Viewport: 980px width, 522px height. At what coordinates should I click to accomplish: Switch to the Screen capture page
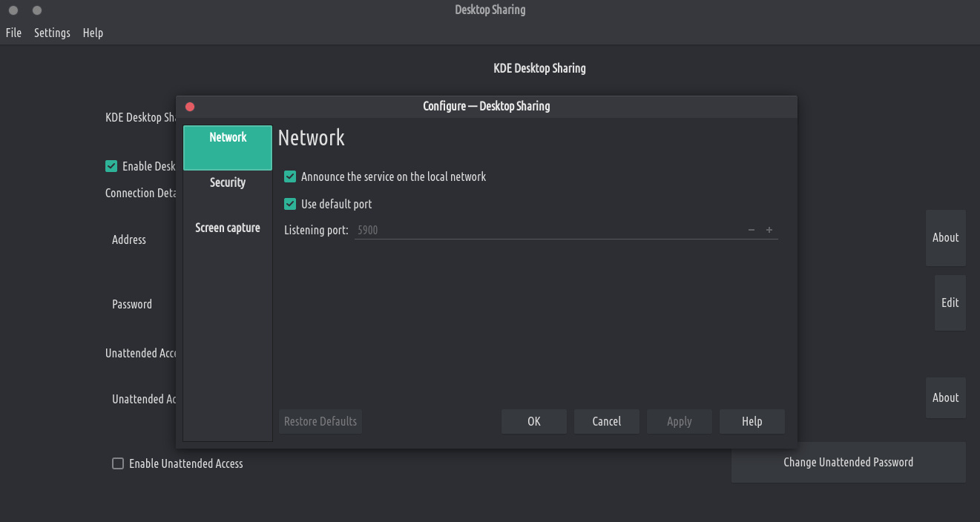[x=228, y=228]
